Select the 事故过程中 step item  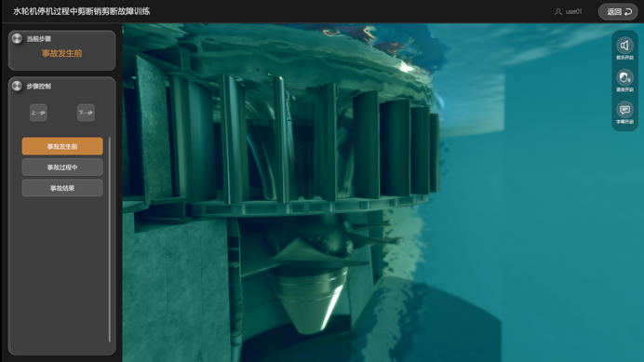(62, 168)
